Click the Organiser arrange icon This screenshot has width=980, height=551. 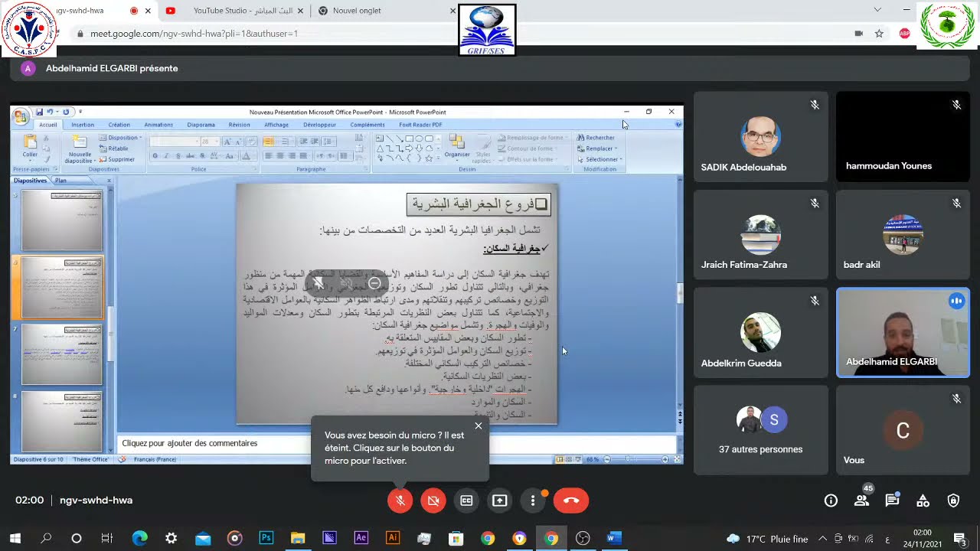click(457, 147)
